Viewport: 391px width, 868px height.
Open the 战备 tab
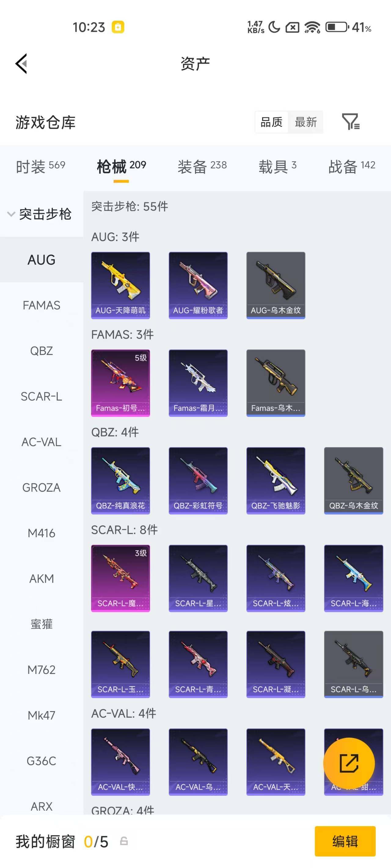(352, 166)
